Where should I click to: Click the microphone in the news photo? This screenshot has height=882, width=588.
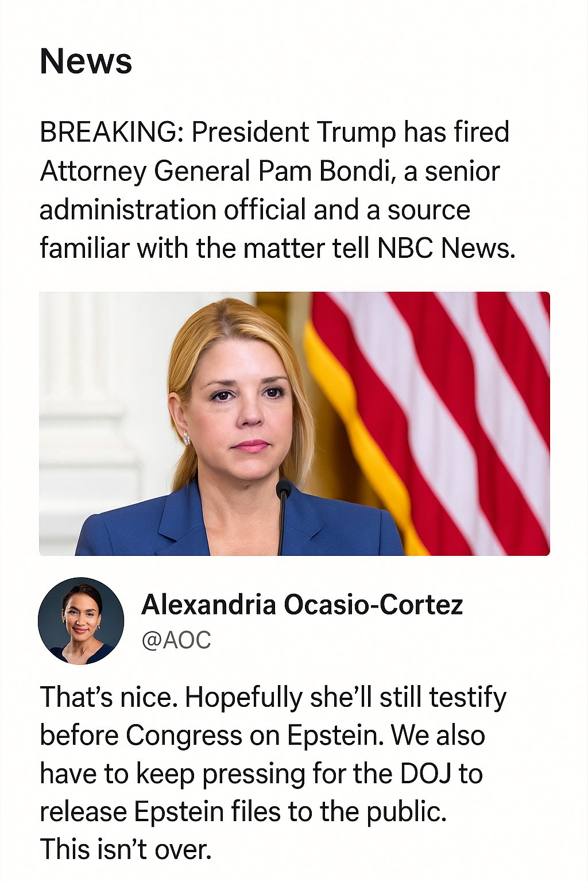(283, 491)
